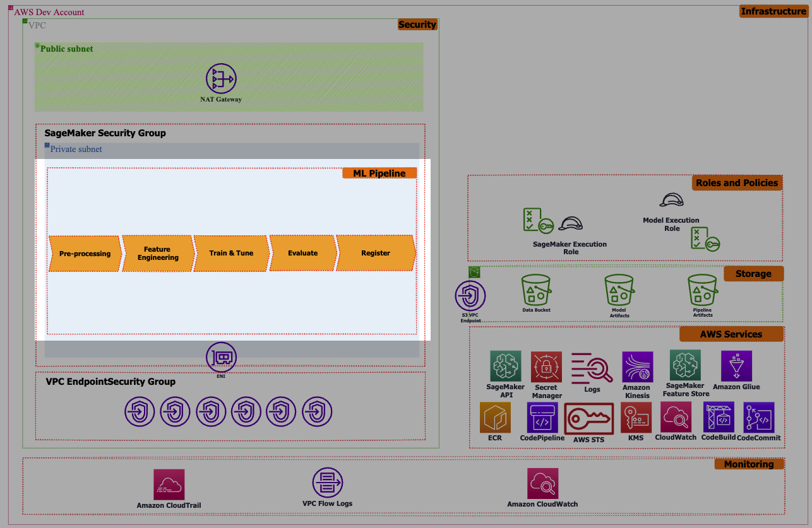The height and width of the screenshot is (528, 812).
Task: Click the SageMaker Security Group heading
Action: [105, 133]
